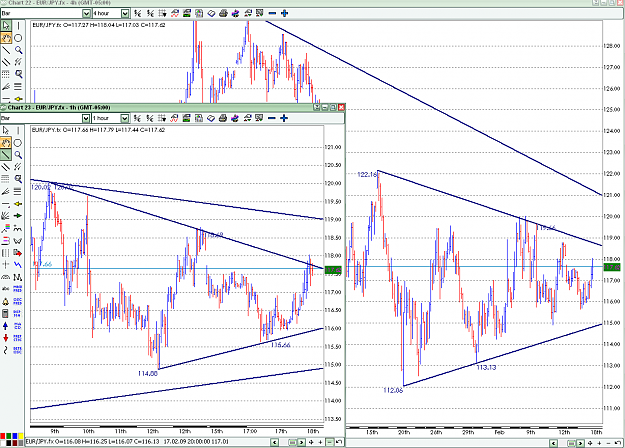Select the hand pan tool in Chart 23

6,143
